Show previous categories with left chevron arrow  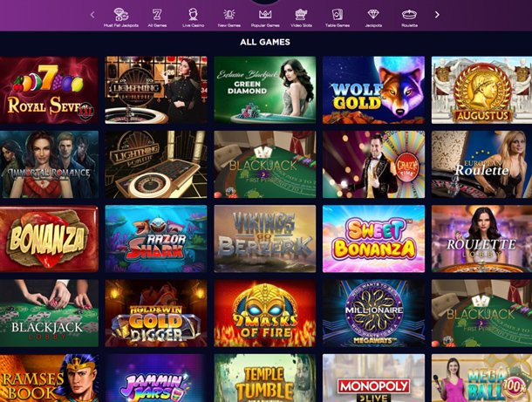click(x=92, y=15)
